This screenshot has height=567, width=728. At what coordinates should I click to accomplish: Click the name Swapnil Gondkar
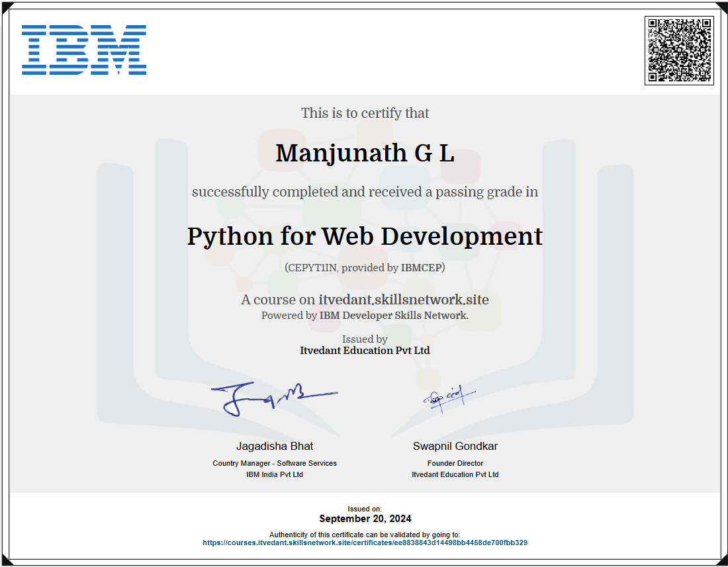[455, 447]
